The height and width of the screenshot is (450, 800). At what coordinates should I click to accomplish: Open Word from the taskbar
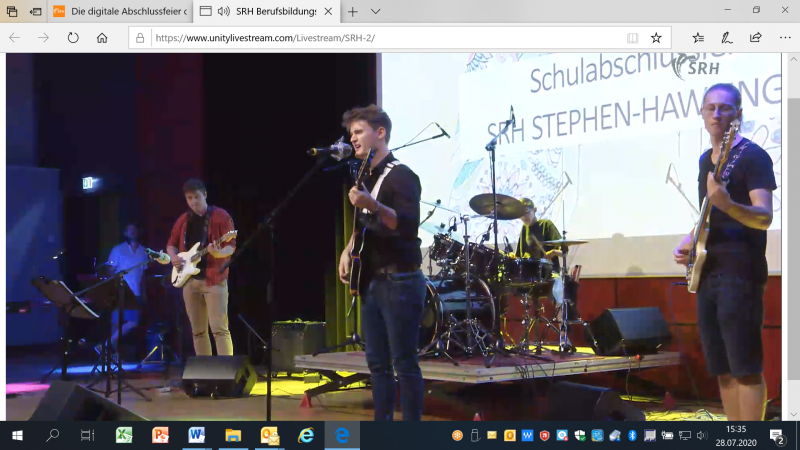click(196, 435)
